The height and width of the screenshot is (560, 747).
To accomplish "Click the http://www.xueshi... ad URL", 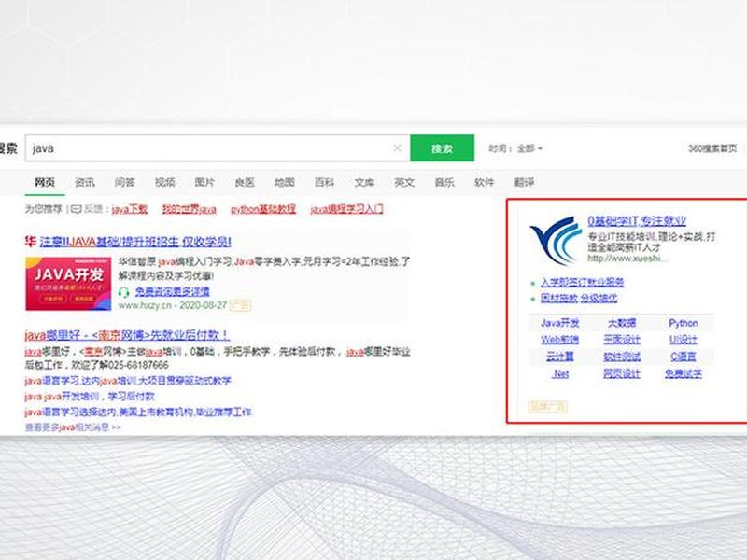I will (x=627, y=259).
